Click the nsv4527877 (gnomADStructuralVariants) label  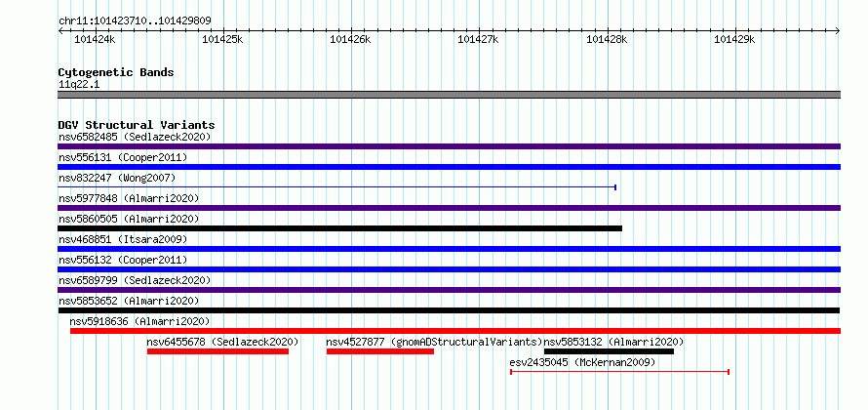[x=435, y=342]
